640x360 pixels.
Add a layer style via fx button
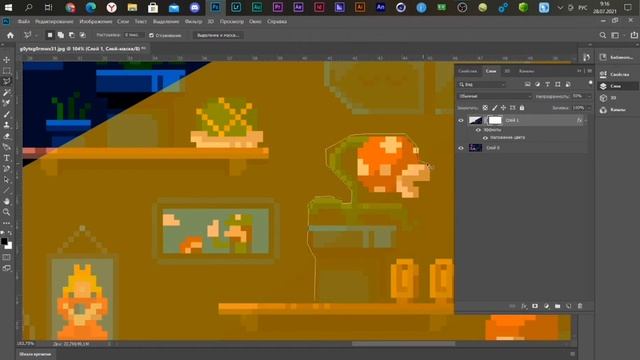pyautogui.click(x=524, y=306)
